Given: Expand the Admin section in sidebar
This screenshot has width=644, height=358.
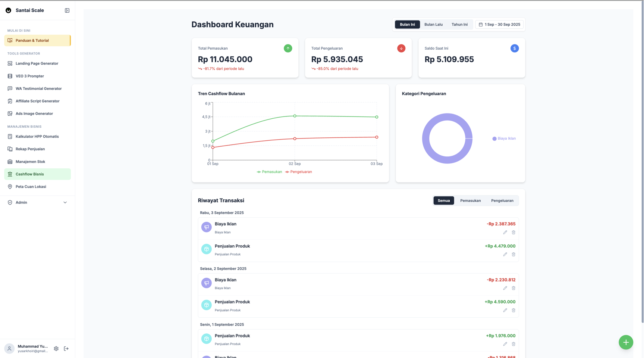Looking at the screenshot, I should [x=37, y=202].
